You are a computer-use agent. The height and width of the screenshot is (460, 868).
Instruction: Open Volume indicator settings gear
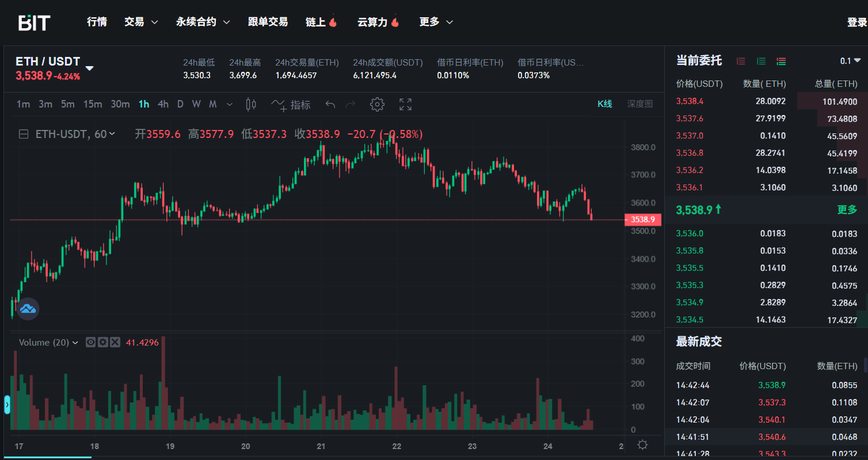(x=103, y=342)
